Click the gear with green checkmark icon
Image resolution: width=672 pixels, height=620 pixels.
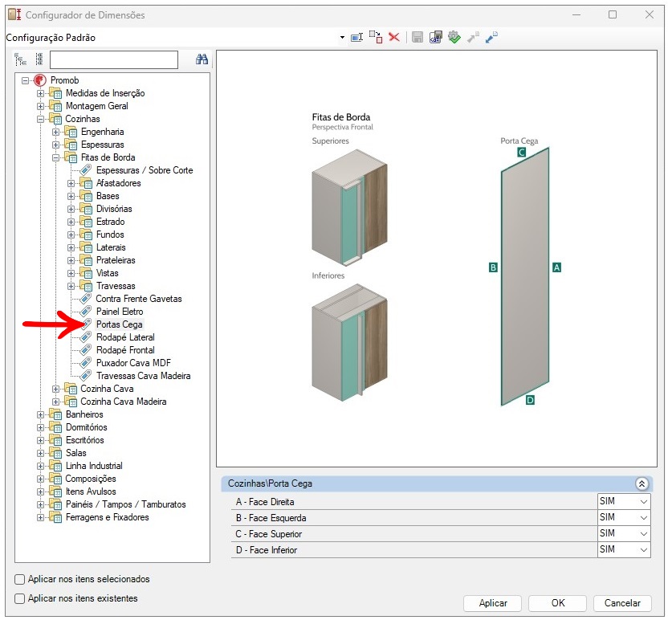pyautogui.click(x=454, y=38)
